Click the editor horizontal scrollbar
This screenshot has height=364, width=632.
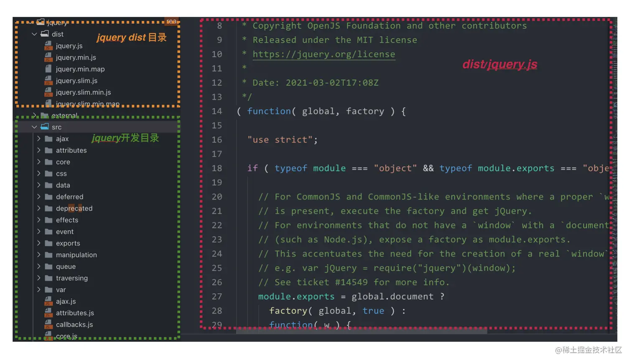point(362,331)
